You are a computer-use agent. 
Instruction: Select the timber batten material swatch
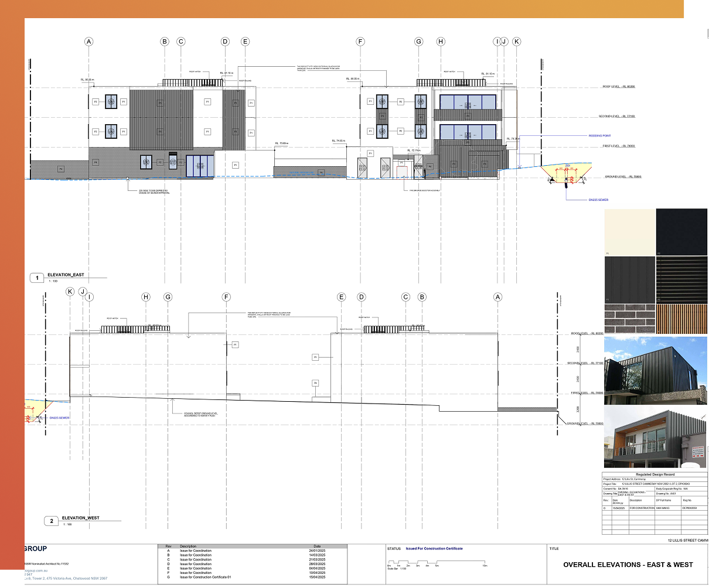pyautogui.click(x=681, y=319)
